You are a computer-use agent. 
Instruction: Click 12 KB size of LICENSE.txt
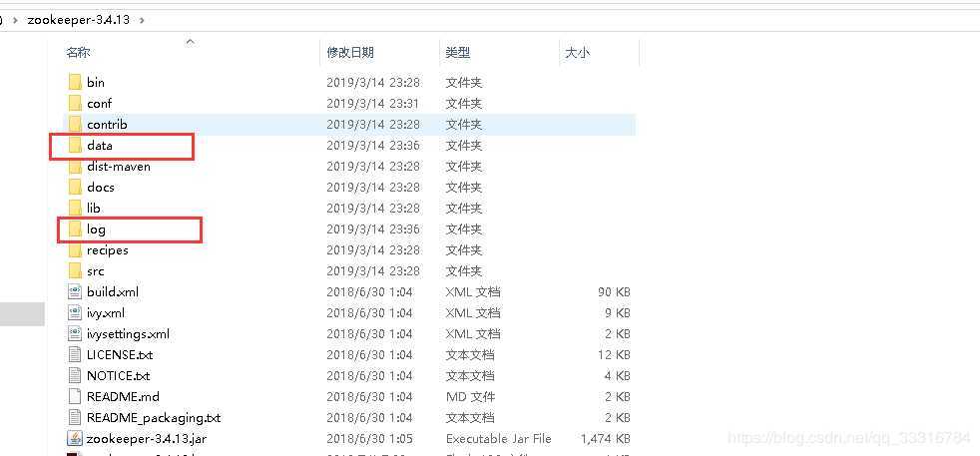(x=613, y=355)
